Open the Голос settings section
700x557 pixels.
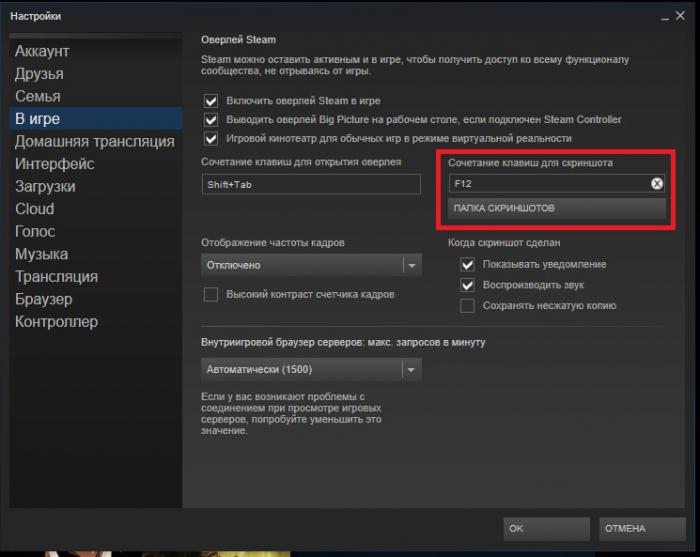[96, 231]
